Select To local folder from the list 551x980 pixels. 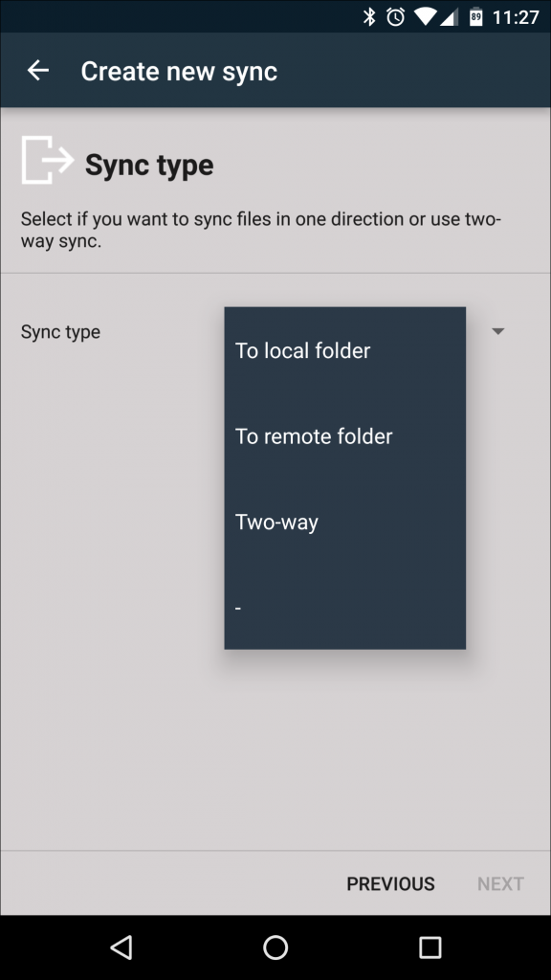coord(302,350)
